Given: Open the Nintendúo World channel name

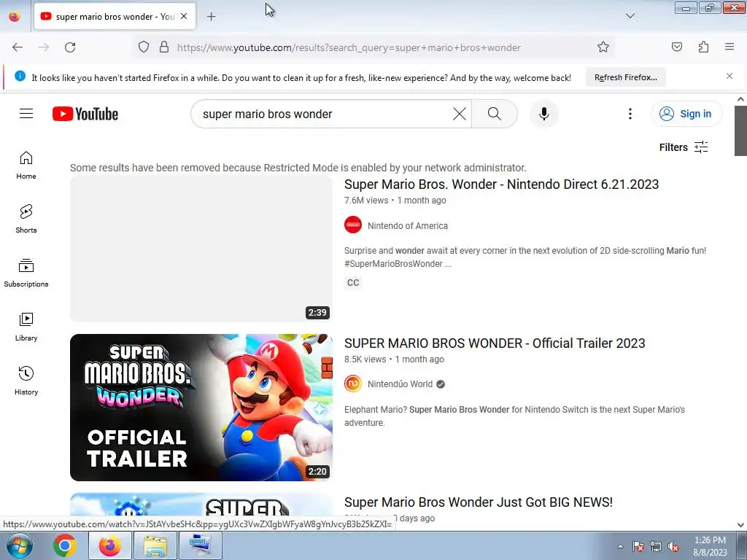Looking at the screenshot, I should [400, 384].
